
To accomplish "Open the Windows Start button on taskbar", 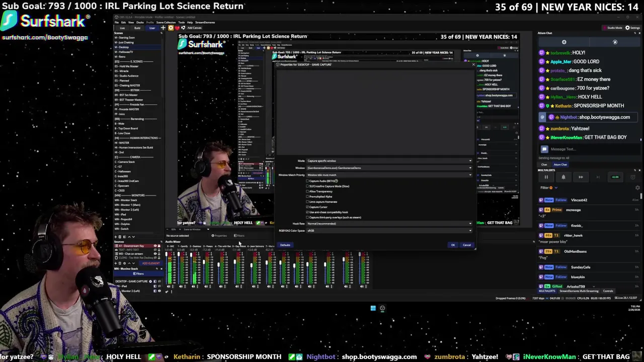I will pyautogui.click(x=373, y=308).
